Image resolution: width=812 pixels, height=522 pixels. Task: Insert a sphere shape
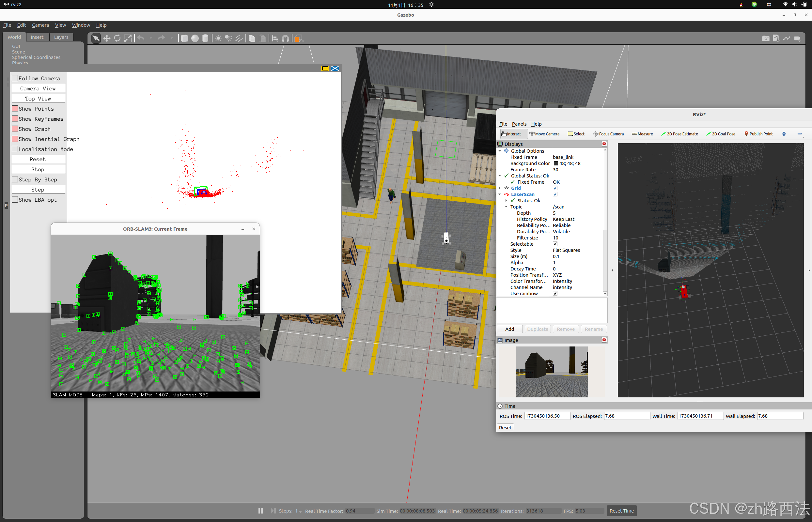point(195,38)
